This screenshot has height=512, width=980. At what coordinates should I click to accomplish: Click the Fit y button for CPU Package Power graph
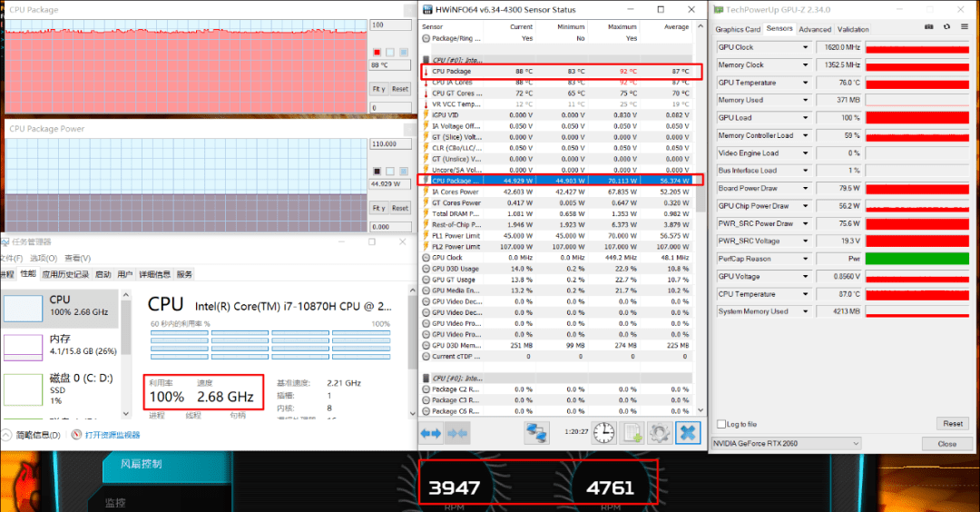pyautogui.click(x=378, y=208)
